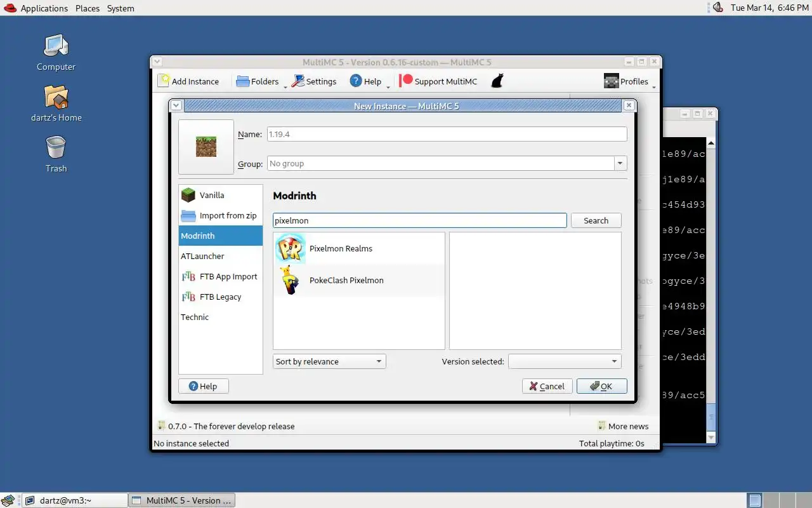The image size is (812, 508).
Task: Edit the instance Name field
Action: [x=447, y=134]
